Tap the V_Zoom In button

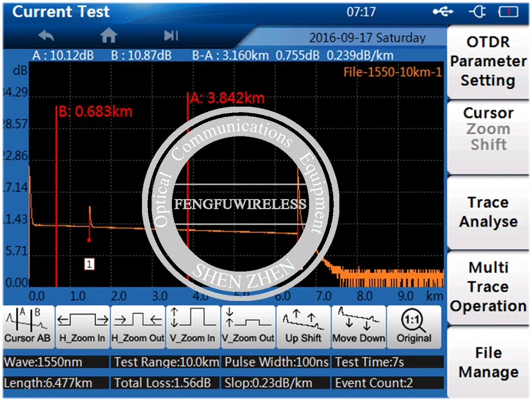point(193,327)
